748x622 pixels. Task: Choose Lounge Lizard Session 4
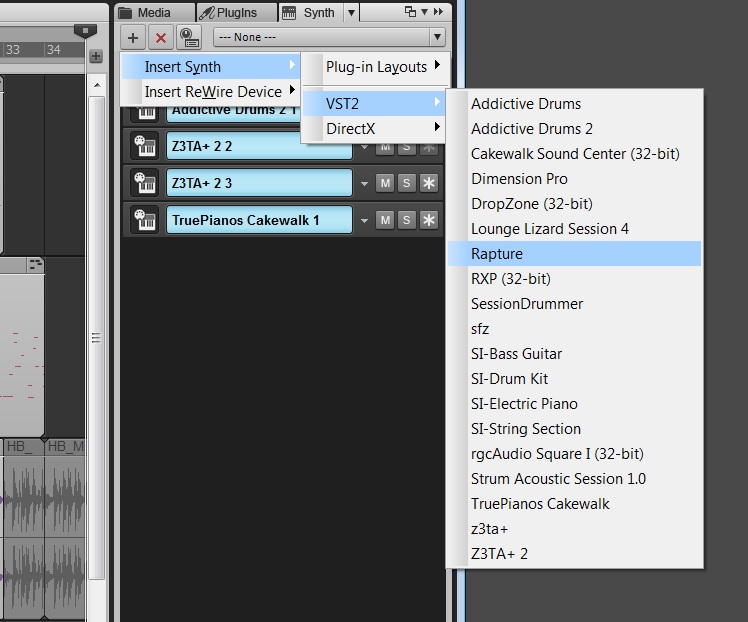click(x=574, y=229)
